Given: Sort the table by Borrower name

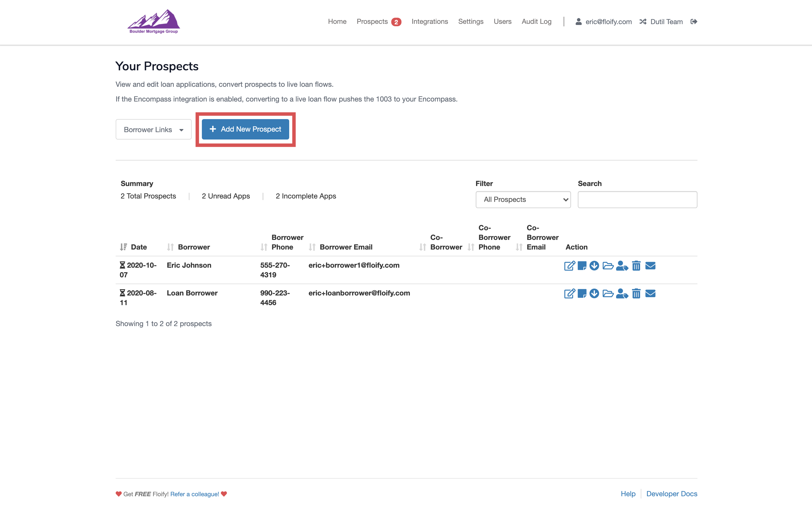Looking at the screenshot, I should 170,247.
